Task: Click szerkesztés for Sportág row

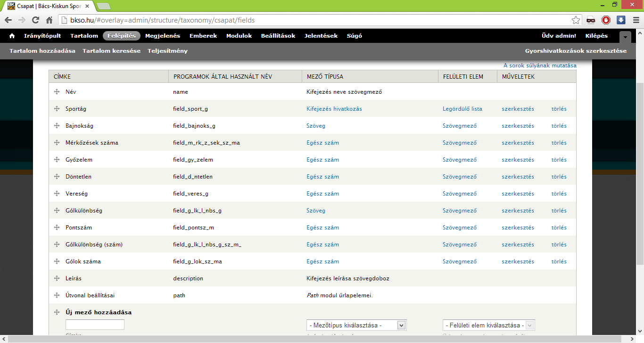Action: pos(518,109)
